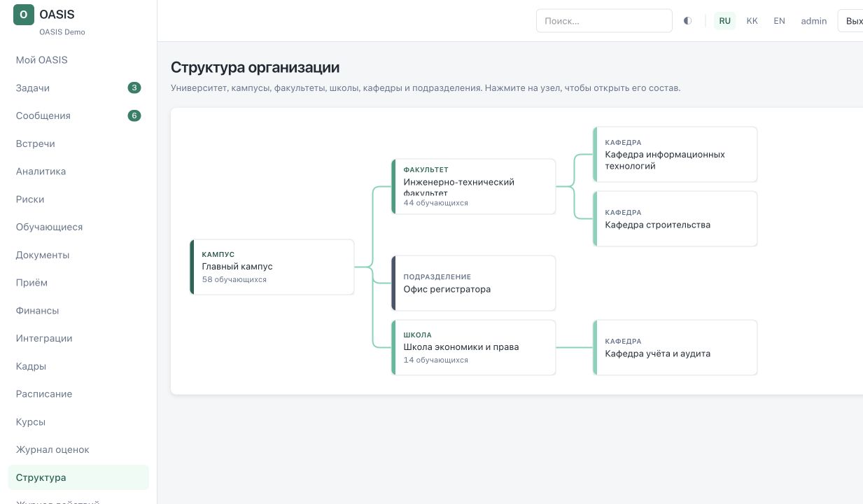Viewport: 863px width, 504px height.
Task: Open Приём in the sidebar
Action: pos(78,283)
